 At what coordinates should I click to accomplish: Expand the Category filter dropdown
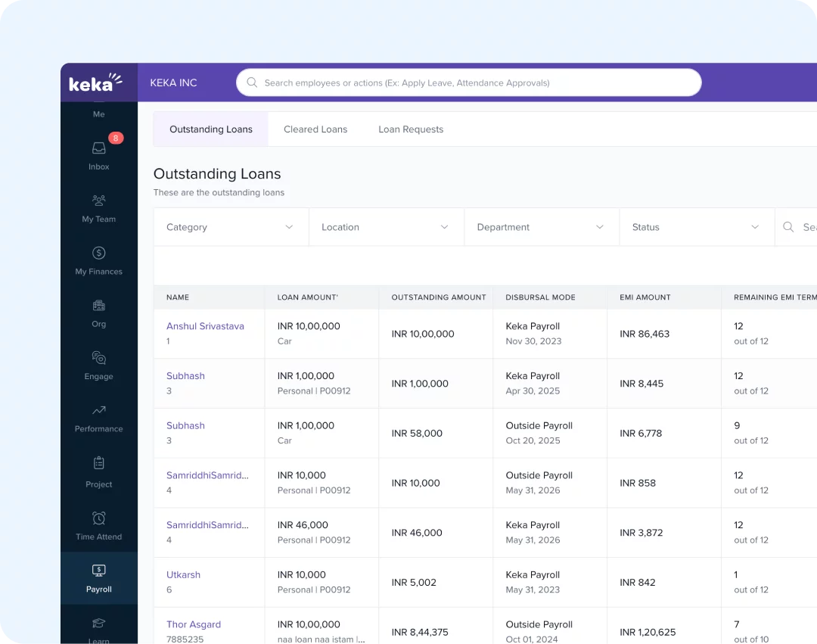231,227
